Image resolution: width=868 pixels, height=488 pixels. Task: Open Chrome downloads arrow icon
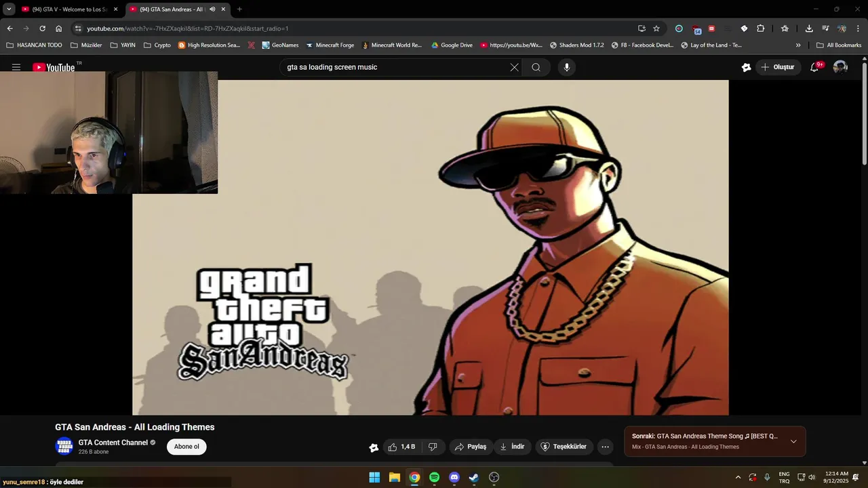coord(809,28)
